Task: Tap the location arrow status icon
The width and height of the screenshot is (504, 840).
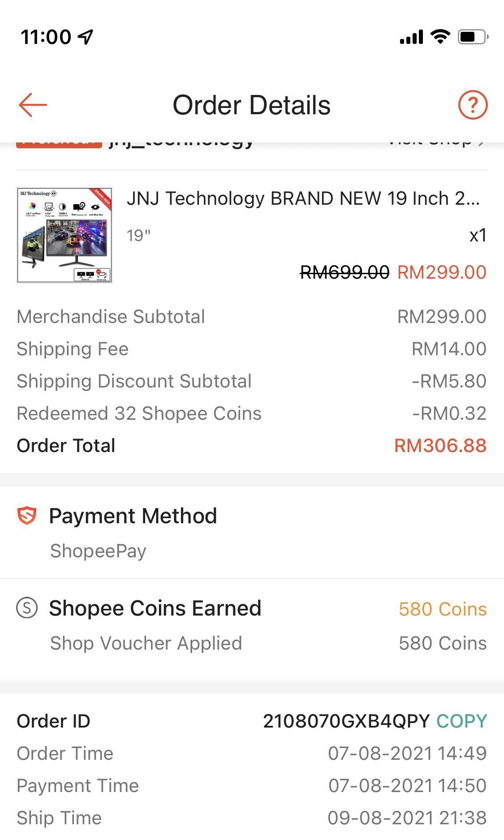Action: 86,37
